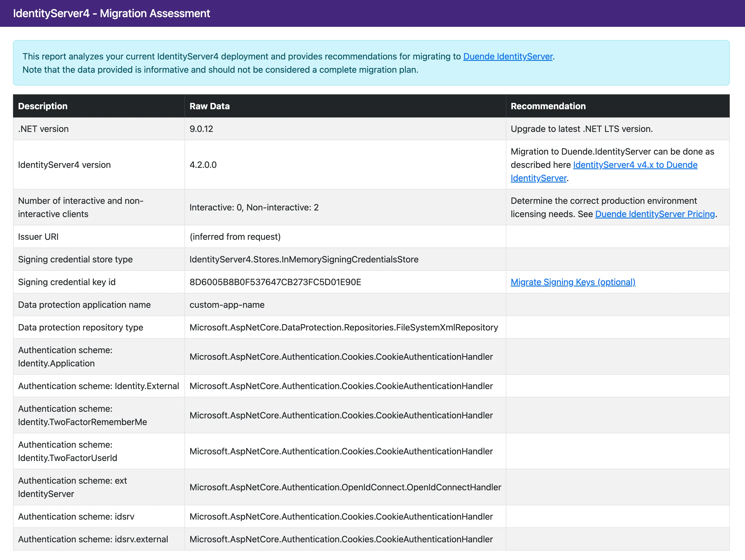Follow the IdentityServer4 v4.x migration guide link
This screenshot has height=560, width=745.
coord(635,165)
